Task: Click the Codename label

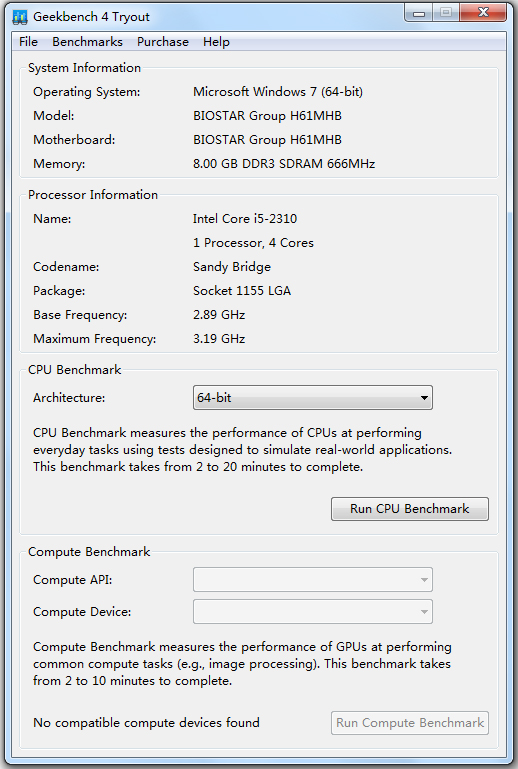Action: pyautogui.click(x=66, y=267)
